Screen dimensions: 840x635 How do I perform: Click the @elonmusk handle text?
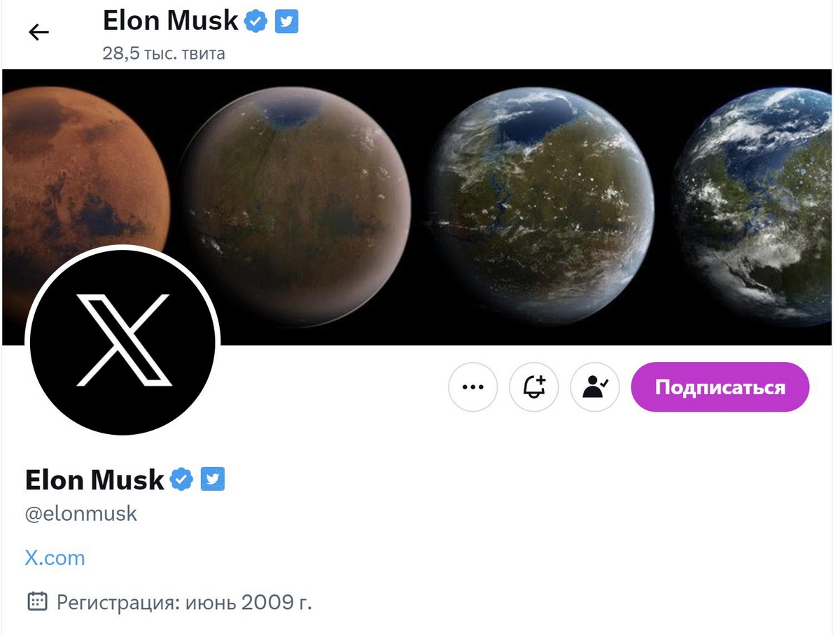pos(81,514)
